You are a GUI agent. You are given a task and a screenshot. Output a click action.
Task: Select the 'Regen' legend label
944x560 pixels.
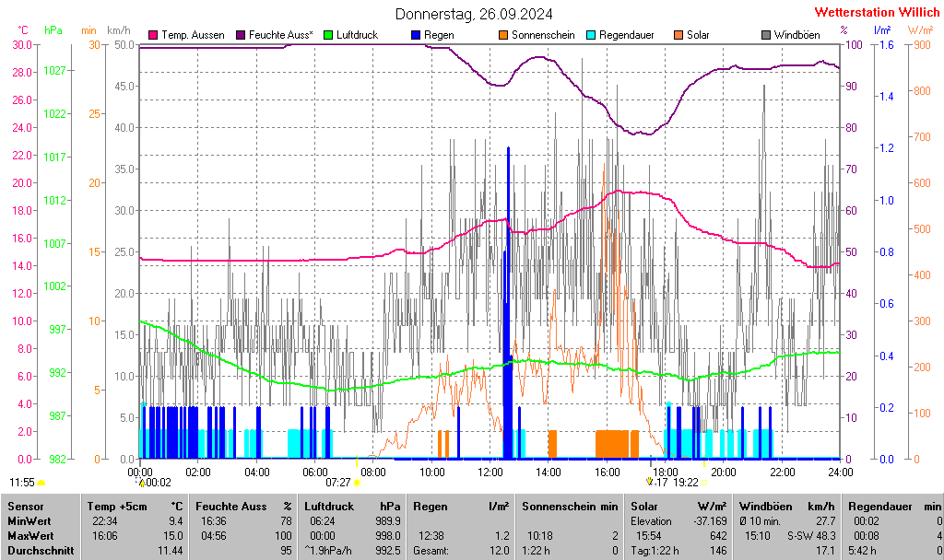pos(439,35)
